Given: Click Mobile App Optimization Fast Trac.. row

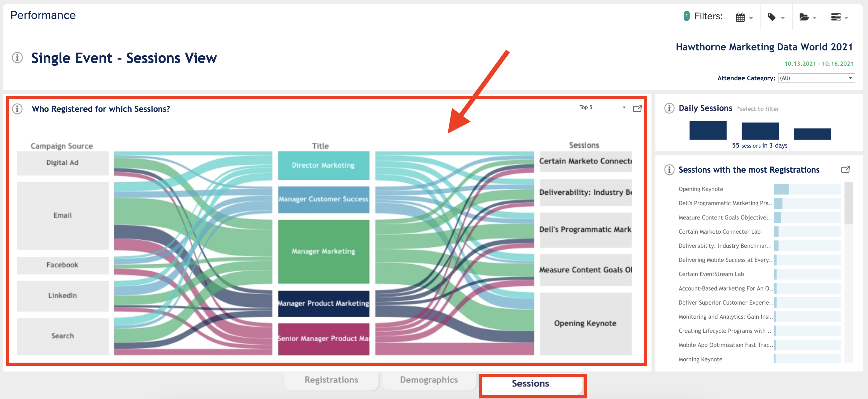Looking at the screenshot, I should 759,345.
